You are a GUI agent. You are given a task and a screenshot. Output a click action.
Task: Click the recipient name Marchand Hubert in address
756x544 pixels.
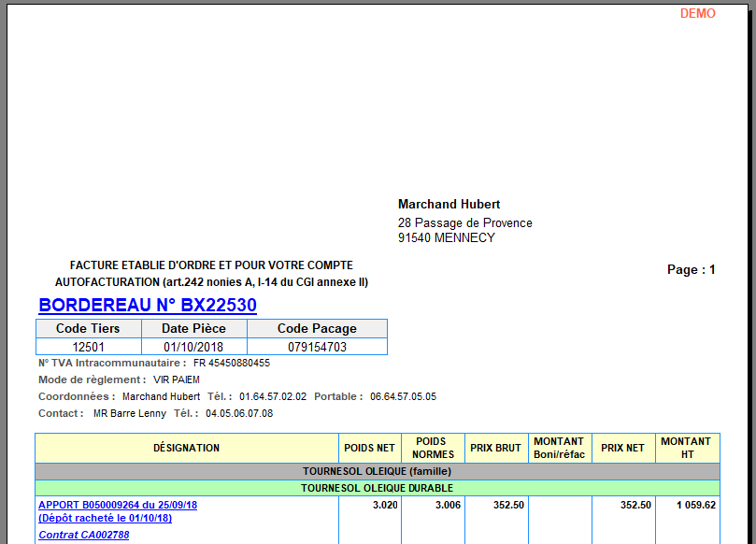pos(449,204)
